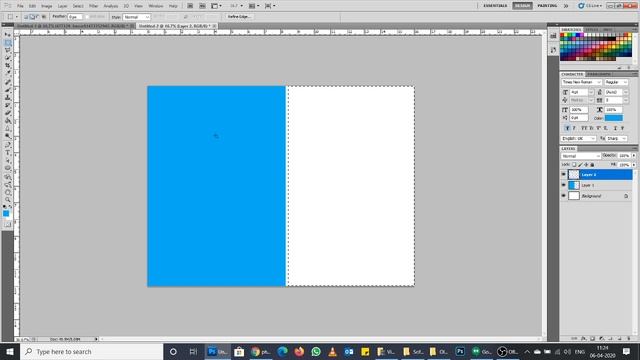Switch to the first Untitled document tab
The height and width of the screenshot is (360, 640).
[72, 26]
